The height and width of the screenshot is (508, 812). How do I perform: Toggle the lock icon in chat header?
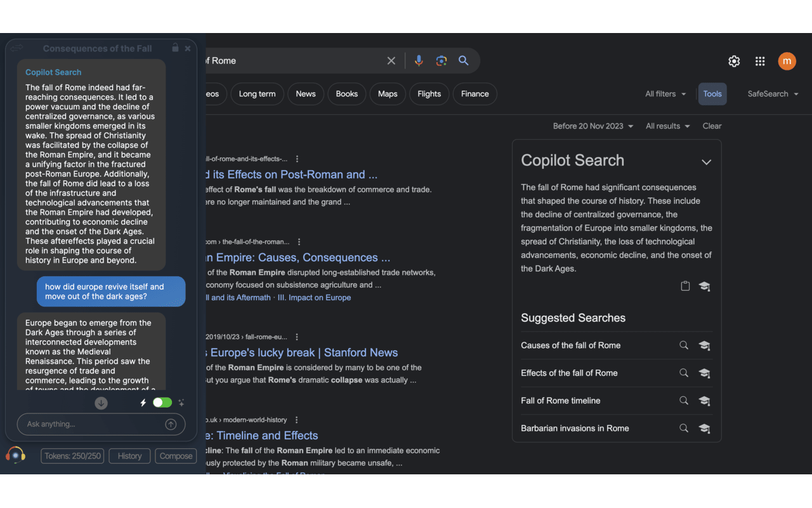[x=175, y=48]
